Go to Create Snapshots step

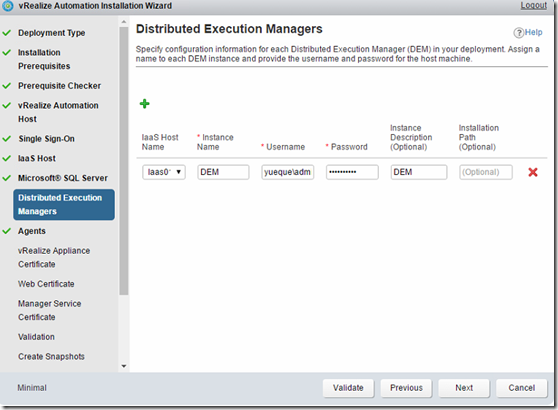pos(51,357)
